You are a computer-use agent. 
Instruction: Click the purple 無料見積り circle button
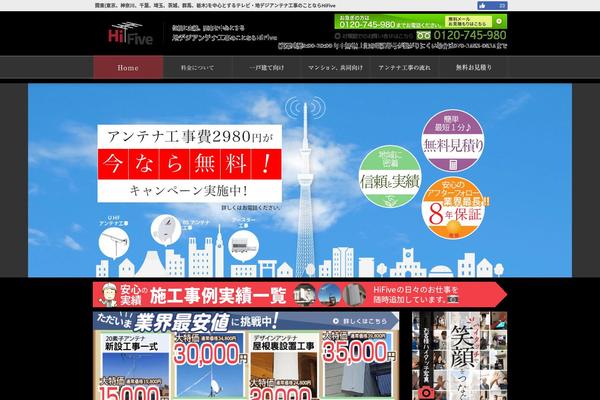point(453,140)
